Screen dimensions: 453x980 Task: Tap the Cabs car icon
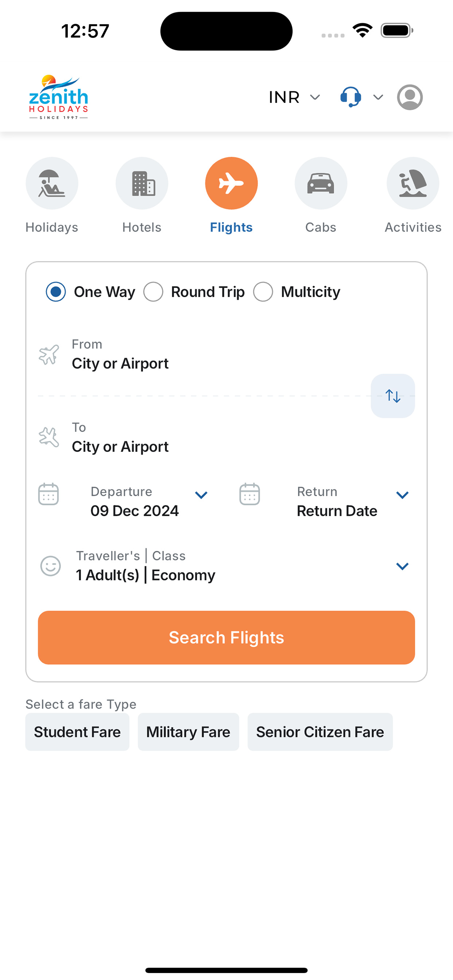pyautogui.click(x=321, y=183)
